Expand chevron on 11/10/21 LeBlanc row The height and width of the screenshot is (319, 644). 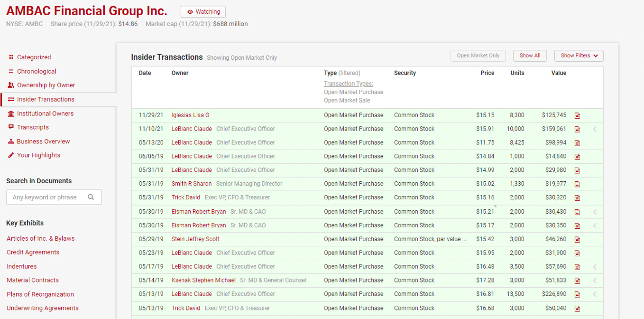595,129
